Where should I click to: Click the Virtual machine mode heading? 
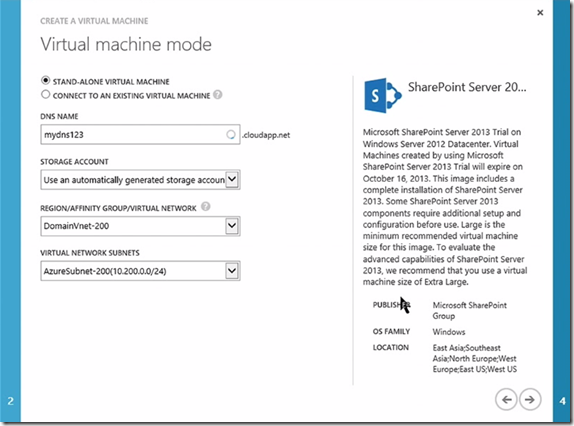tap(126, 44)
